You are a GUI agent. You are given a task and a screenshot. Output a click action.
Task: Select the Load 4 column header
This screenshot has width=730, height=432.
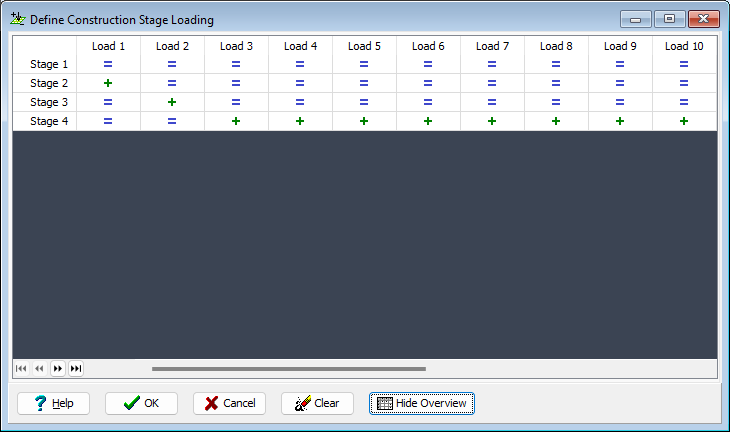(x=300, y=46)
